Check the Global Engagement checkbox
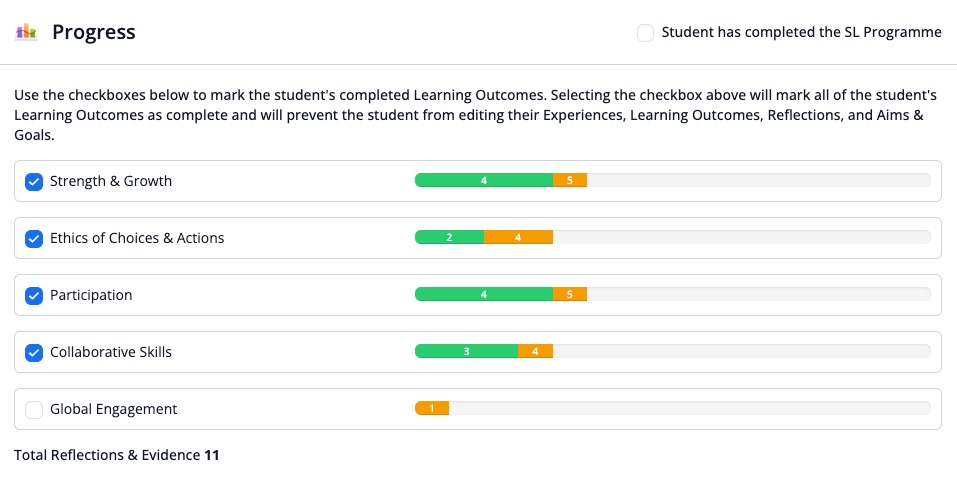Image resolution: width=957 pixels, height=480 pixels. pyautogui.click(x=34, y=409)
